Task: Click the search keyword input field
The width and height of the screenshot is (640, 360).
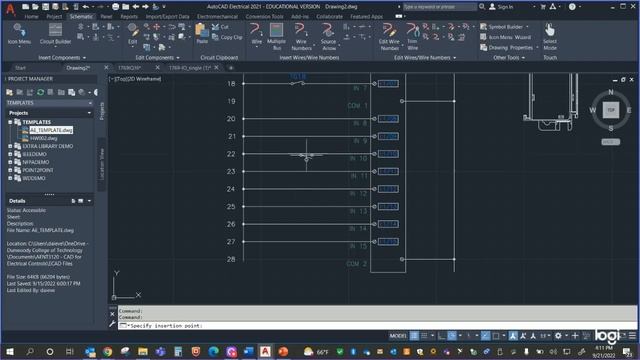Action: [x=439, y=7]
